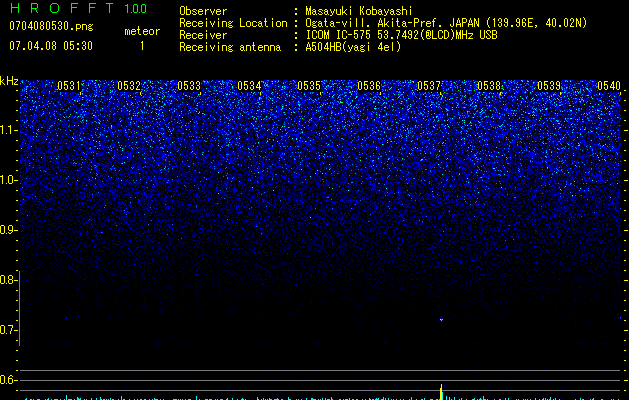
Task: Click the Ogata-vill. Akita-Pref. JAPAN location text
Action: tap(446, 23)
